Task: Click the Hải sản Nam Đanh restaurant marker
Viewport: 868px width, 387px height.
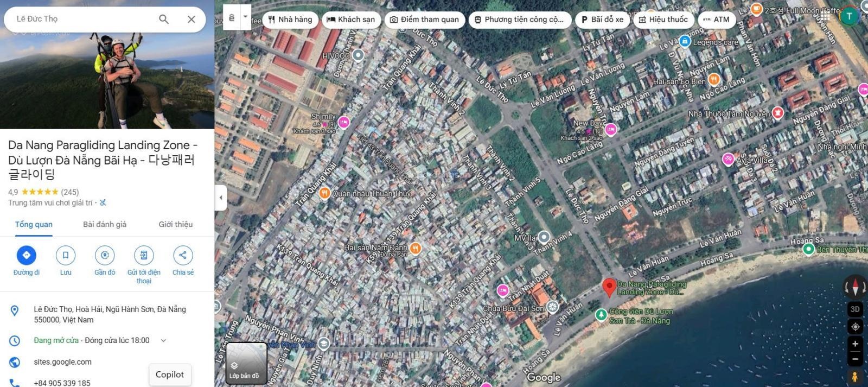Action: tap(415, 249)
